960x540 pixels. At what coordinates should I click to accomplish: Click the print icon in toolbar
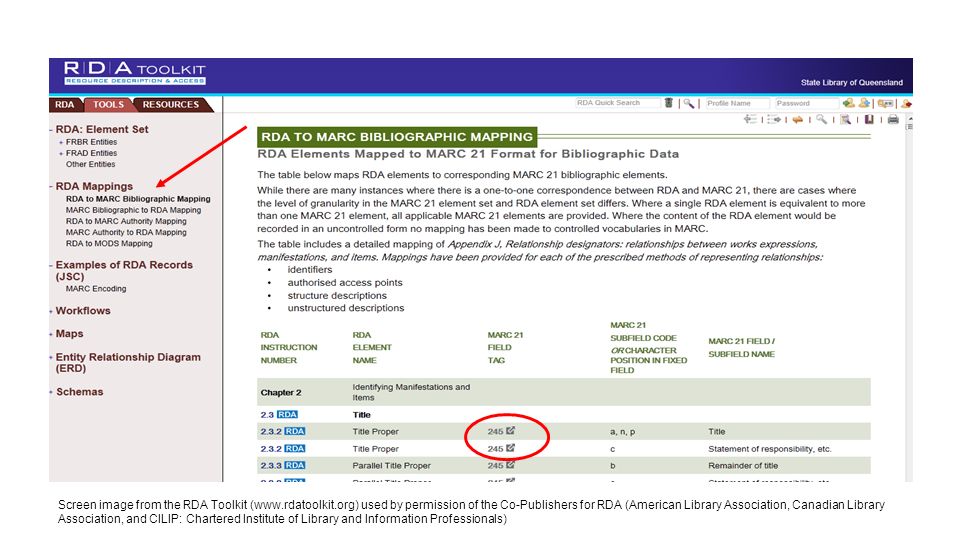point(893,119)
